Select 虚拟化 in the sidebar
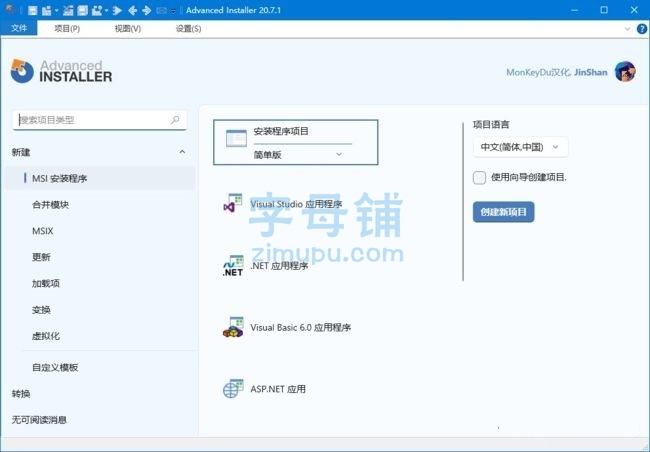 click(x=46, y=336)
